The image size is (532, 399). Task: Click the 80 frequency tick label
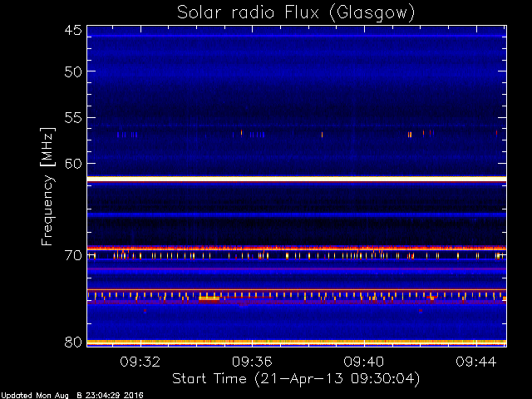click(x=73, y=342)
